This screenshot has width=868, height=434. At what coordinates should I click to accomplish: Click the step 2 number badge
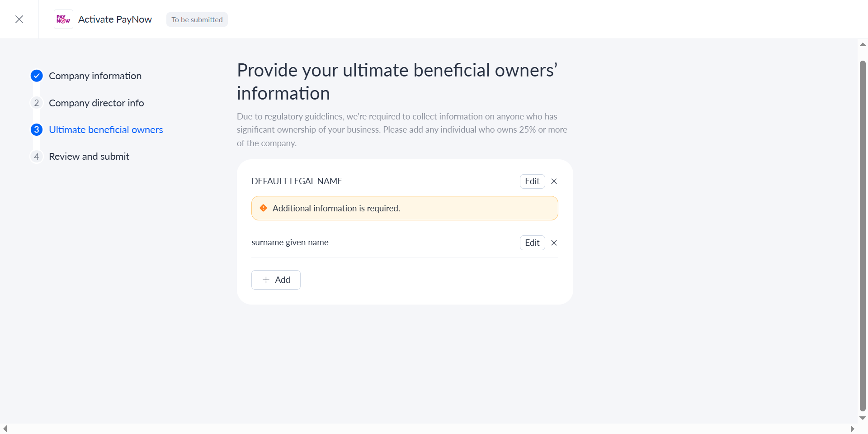pos(37,103)
